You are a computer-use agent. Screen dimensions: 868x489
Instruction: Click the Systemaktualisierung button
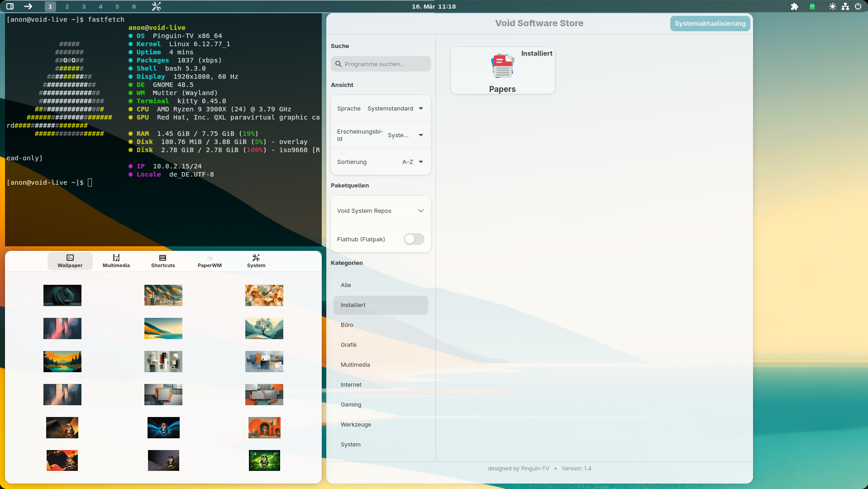[x=710, y=24]
